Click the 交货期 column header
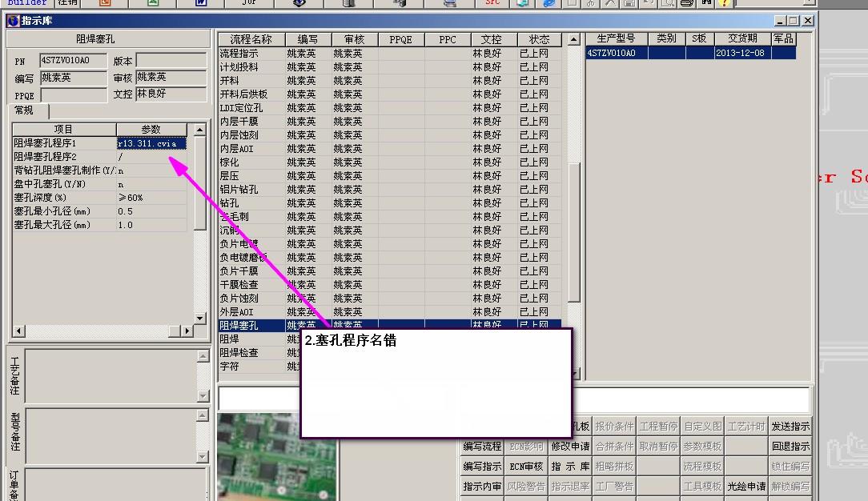This screenshot has width=868, height=501. [743, 38]
